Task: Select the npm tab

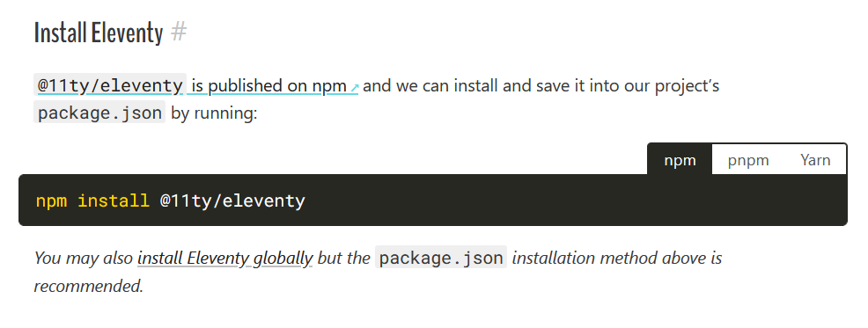Action: [x=680, y=160]
